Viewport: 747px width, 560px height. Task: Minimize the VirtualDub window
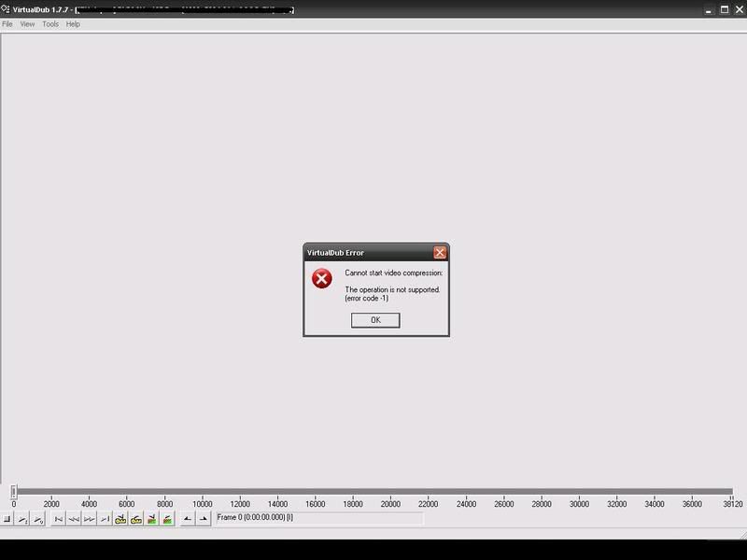709,9
